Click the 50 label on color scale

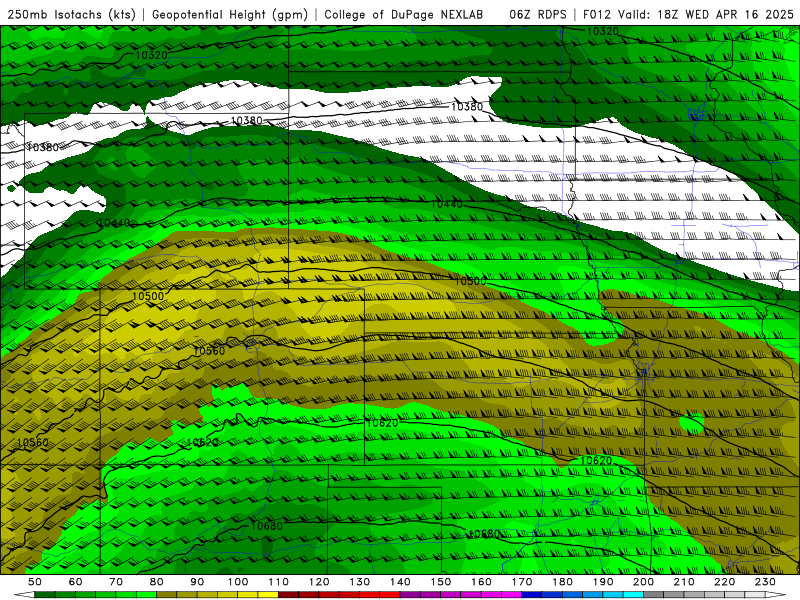pos(35,582)
